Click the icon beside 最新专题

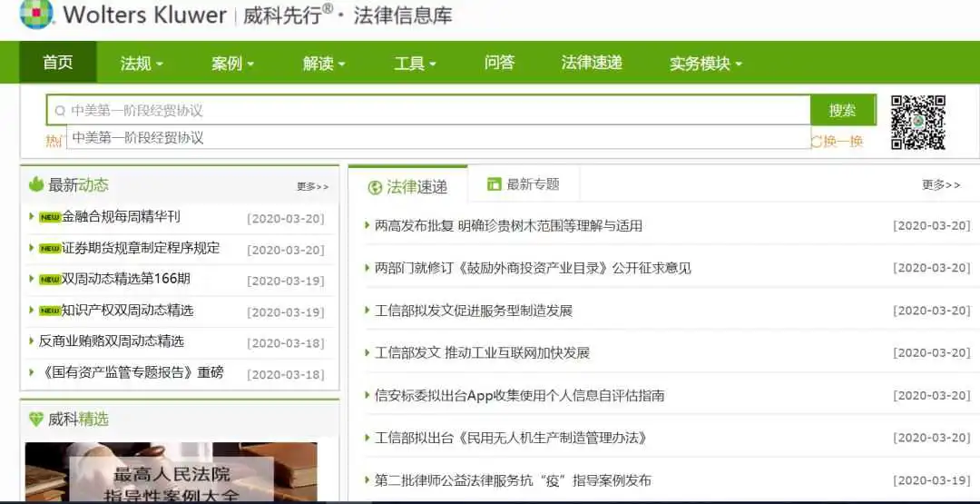coord(495,183)
